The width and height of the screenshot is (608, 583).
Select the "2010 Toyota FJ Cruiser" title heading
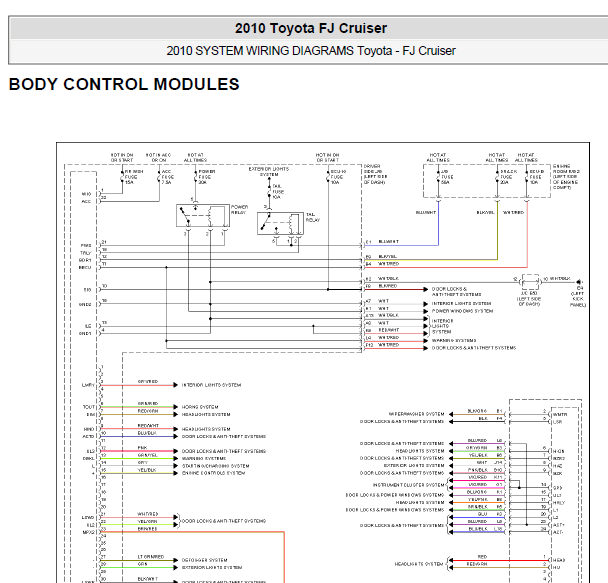pyautogui.click(x=311, y=28)
